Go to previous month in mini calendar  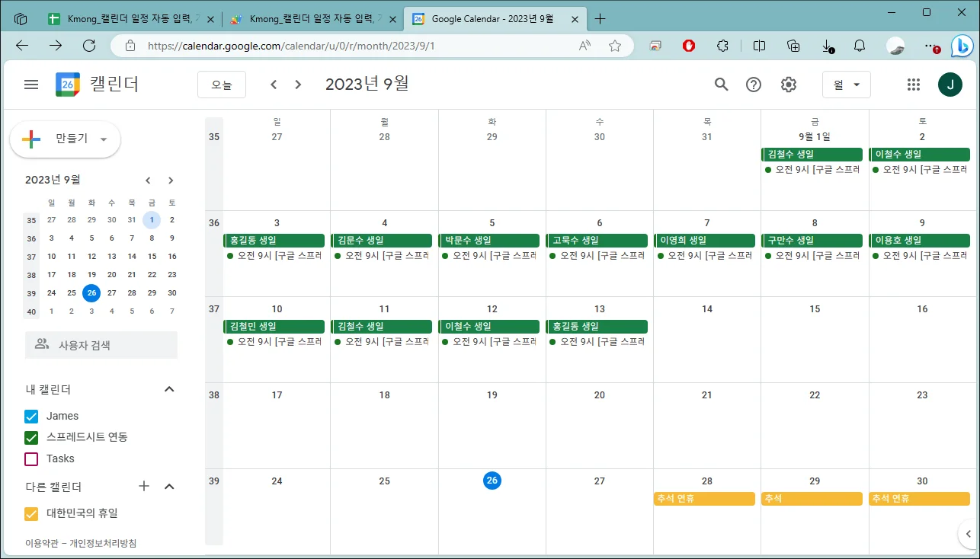148,180
